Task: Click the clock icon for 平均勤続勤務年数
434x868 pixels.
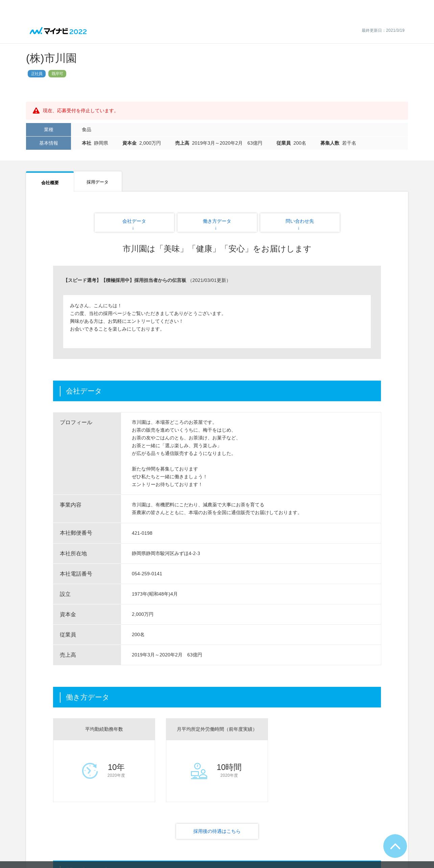Action: [x=90, y=771]
